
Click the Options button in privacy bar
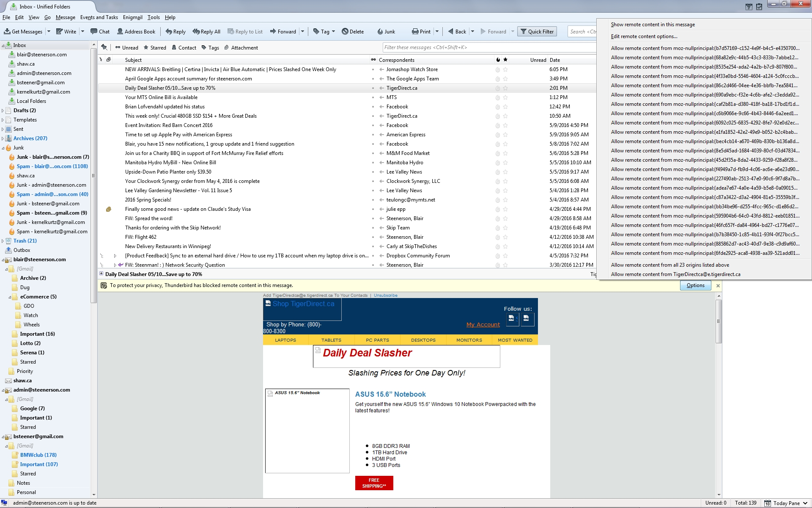(695, 285)
